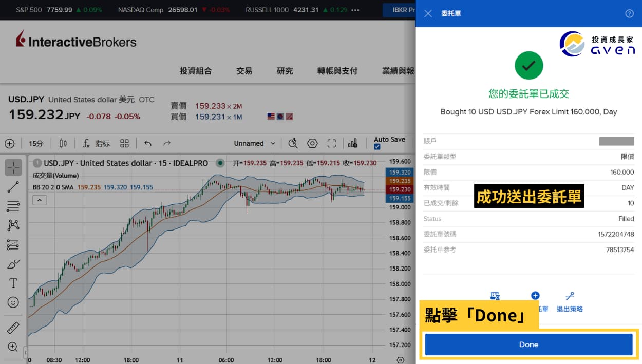The image size is (642, 364).
Task: Select the text annotation tool
Action: (x=13, y=283)
